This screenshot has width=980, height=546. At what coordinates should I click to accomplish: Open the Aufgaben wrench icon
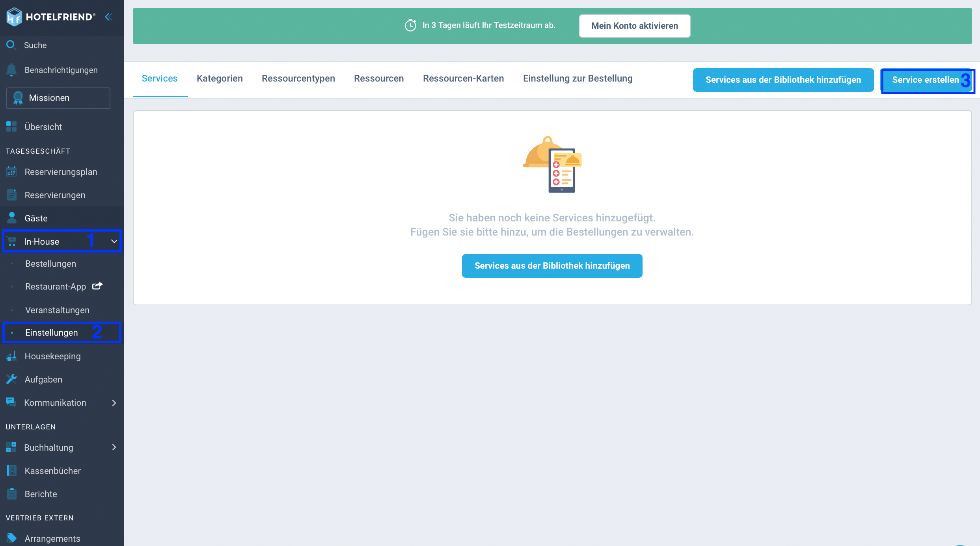click(x=11, y=379)
